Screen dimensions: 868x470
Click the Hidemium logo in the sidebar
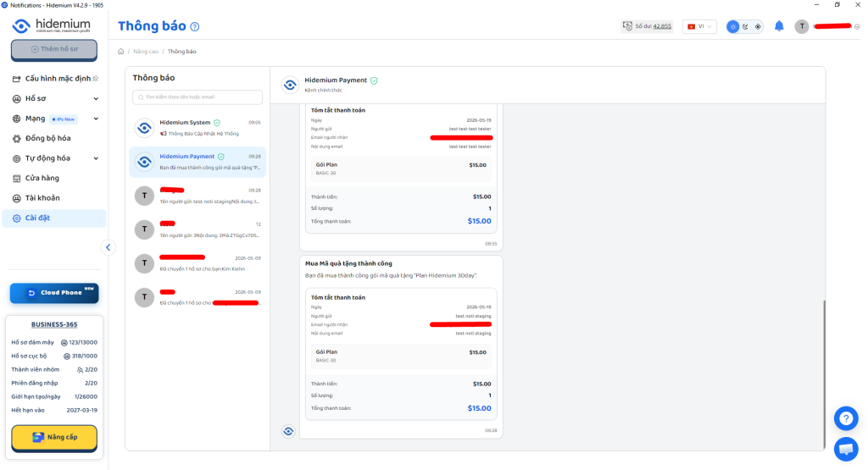[x=52, y=25]
